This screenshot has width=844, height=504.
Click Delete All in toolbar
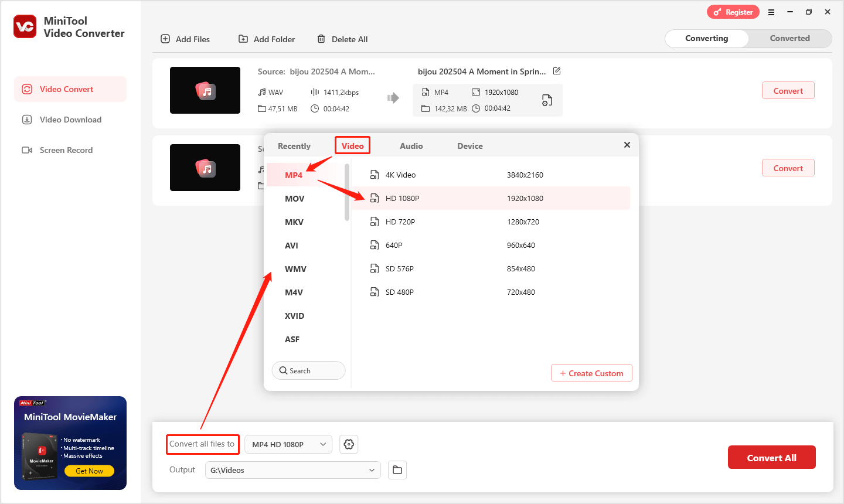pos(342,39)
